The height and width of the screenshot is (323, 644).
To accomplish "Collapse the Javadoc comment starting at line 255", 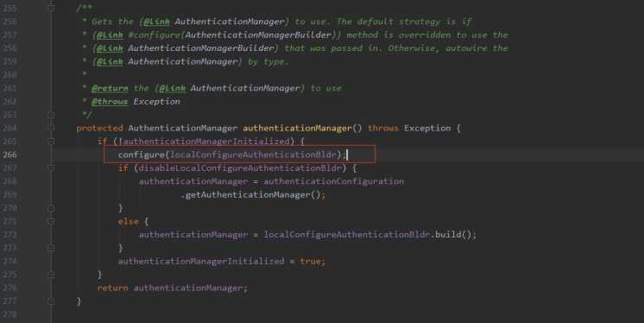I will click(x=51, y=7).
